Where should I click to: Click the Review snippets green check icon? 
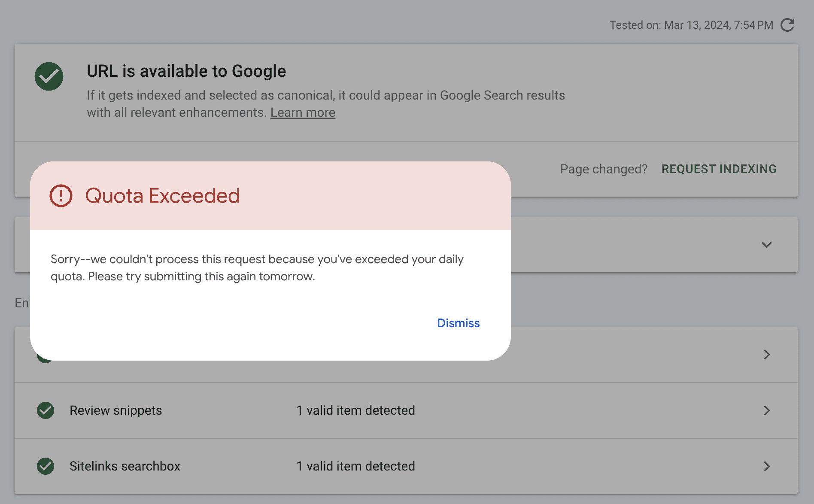46,410
